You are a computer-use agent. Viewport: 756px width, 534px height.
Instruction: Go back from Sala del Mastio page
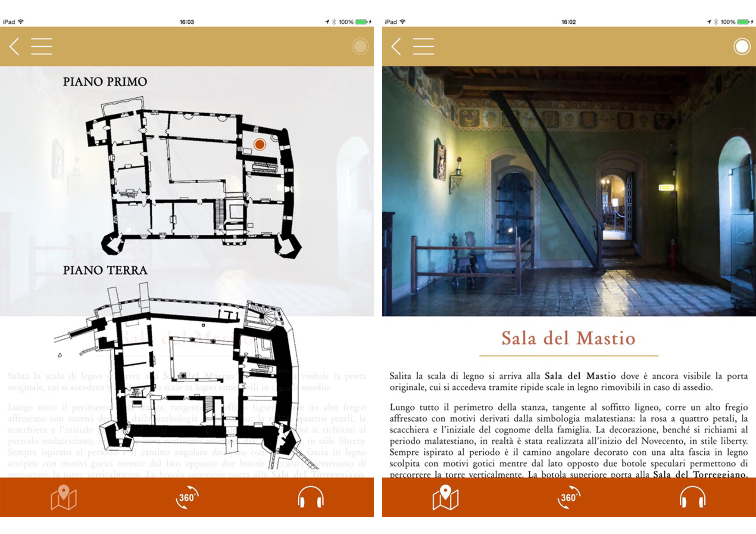(x=397, y=47)
